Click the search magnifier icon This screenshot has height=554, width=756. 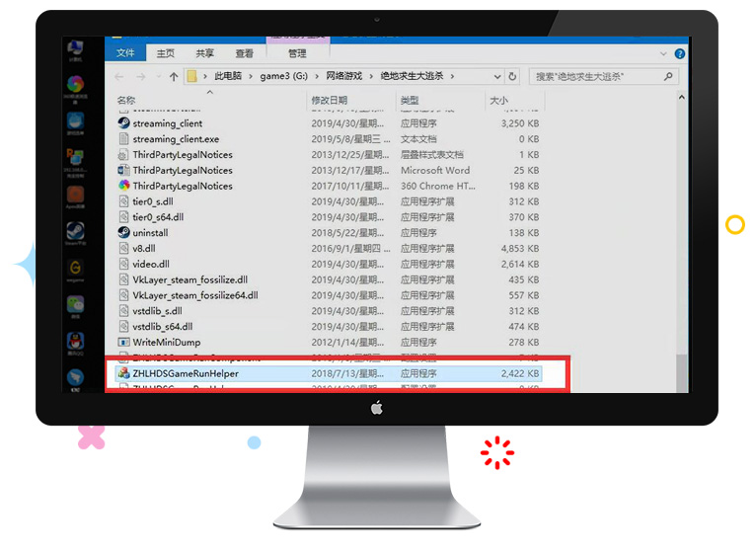[x=668, y=76]
